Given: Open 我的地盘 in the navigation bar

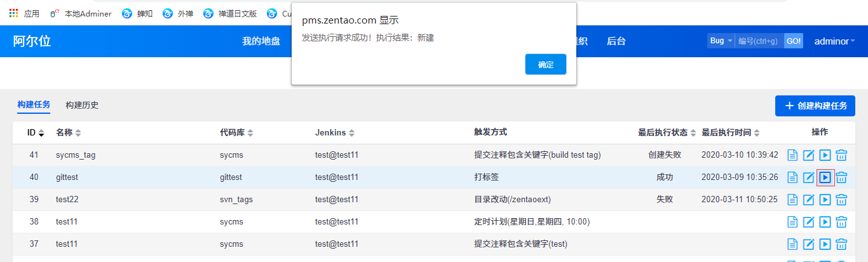Looking at the screenshot, I should pos(261,41).
